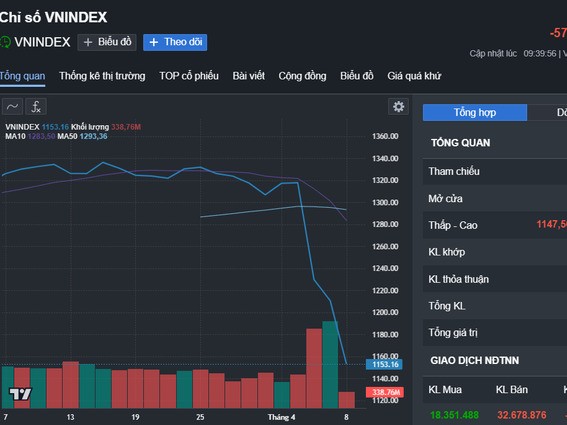Go to the Cộng đồng tab

tap(302, 76)
